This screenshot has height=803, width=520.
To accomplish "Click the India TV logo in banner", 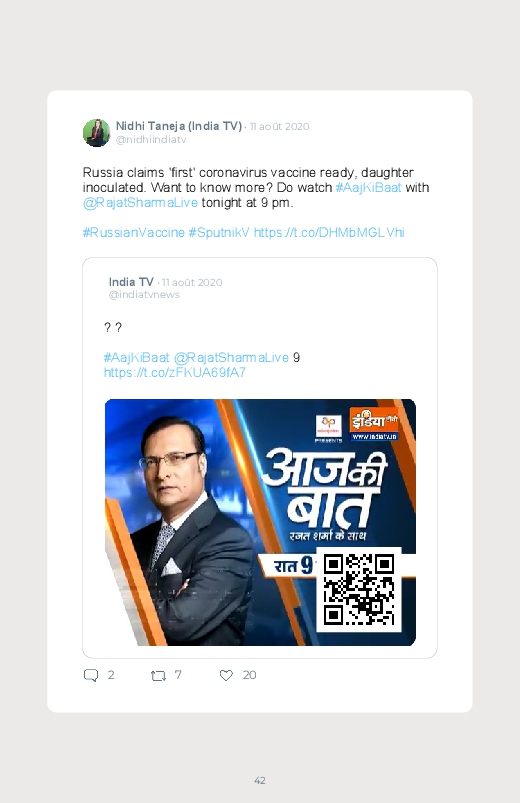I will point(374,424).
